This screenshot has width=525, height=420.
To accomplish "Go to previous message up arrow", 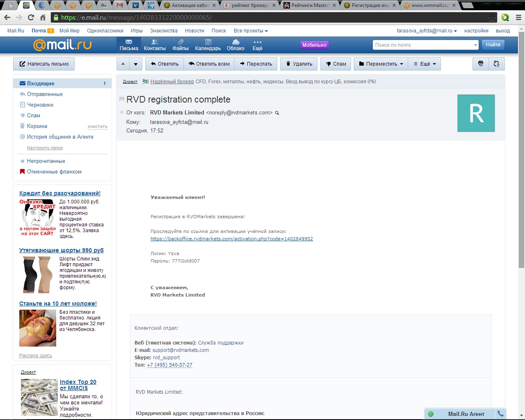I will click(x=123, y=64).
